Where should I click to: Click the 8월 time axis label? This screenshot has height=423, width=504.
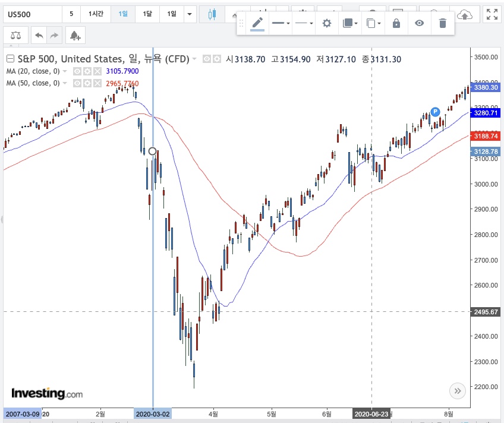(x=449, y=414)
